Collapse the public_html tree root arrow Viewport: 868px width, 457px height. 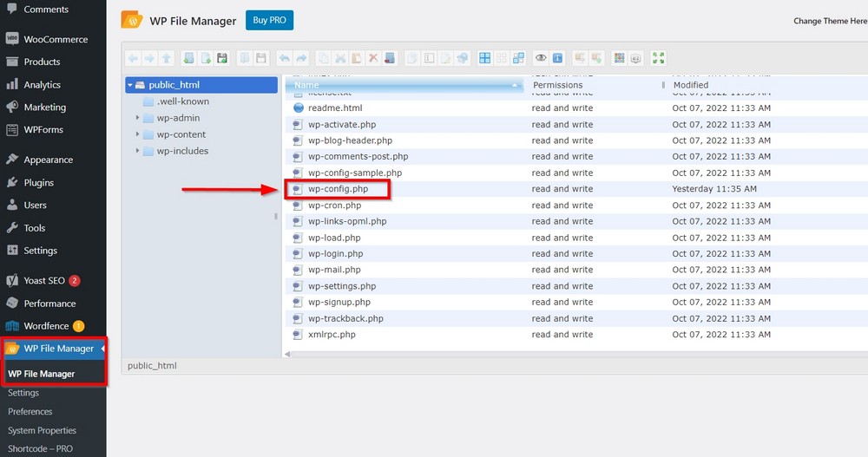130,85
